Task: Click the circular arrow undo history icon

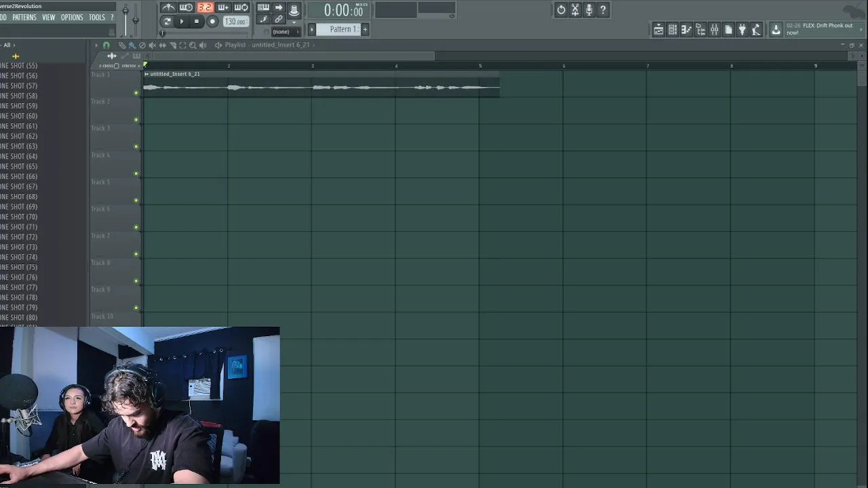Action: 561,10
